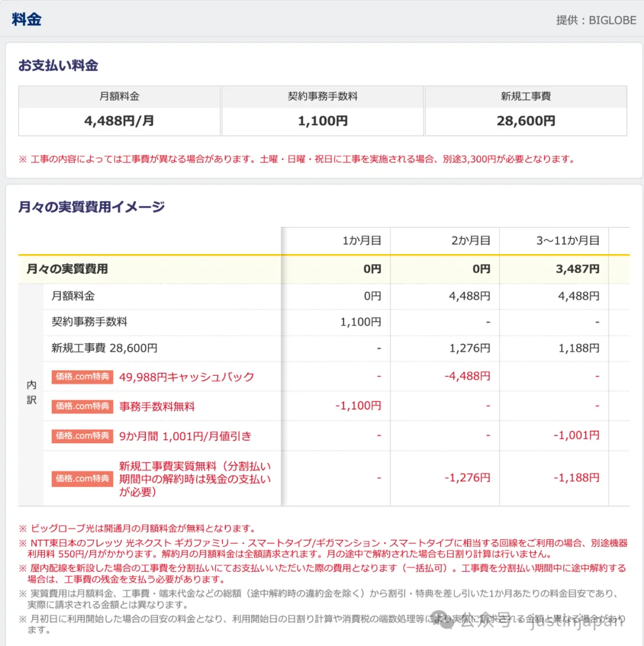Screen dimensions: 644x646
Task: Click 月額料金 header in the payment table
Action: click(119, 97)
